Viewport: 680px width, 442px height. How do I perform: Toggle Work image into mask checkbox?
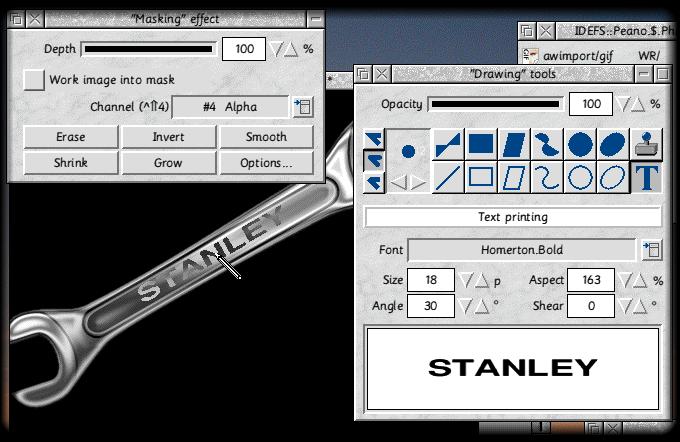(x=34, y=79)
